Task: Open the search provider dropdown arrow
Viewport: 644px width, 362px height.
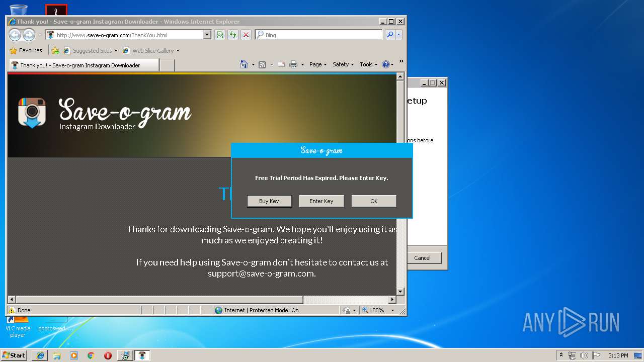Action: pyautogui.click(x=399, y=35)
